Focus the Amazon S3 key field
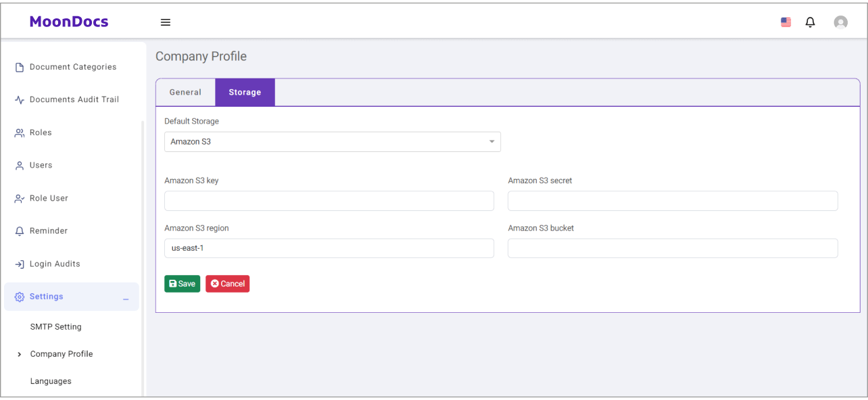Screen dimensions: 868x400 tap(329, 201)
